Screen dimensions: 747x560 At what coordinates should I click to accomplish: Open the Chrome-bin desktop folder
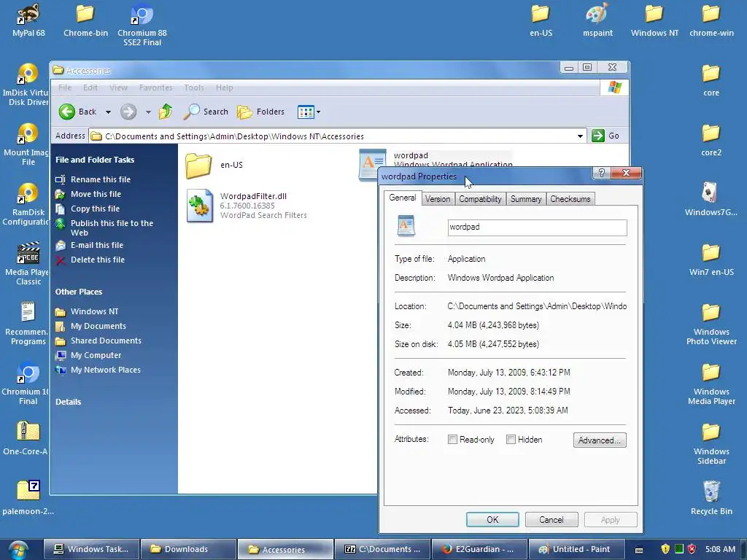click(x=85, y=20)
